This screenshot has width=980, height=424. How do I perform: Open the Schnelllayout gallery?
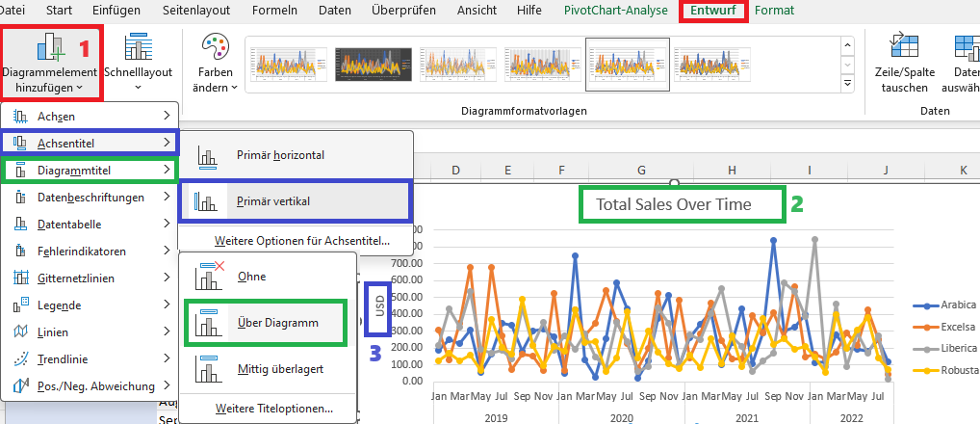[138, 63]
